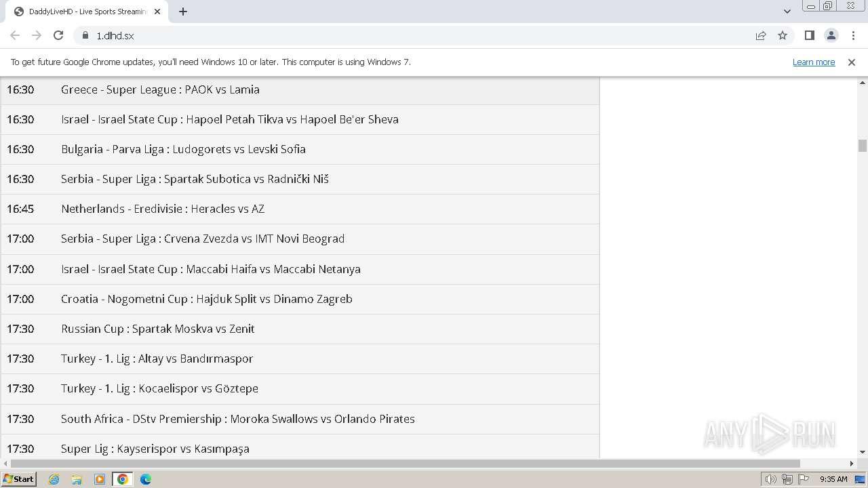Screen dimensions: 868x488
Task: Share this page via share icon
Action: point(761,35)
